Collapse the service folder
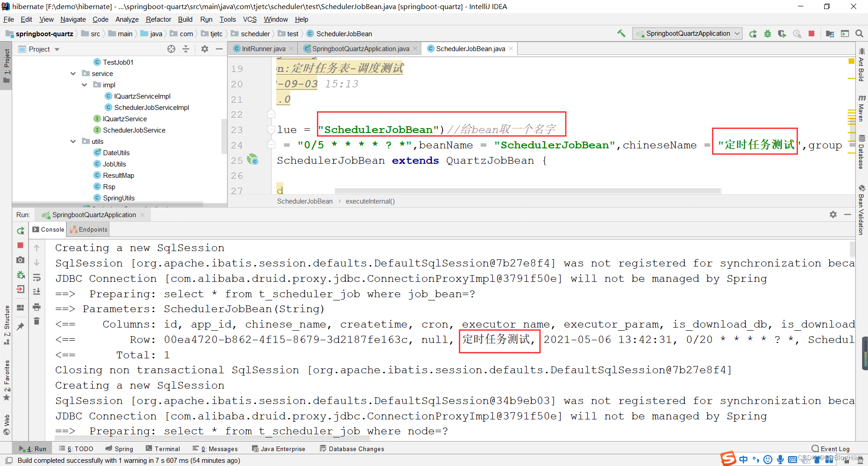The width and height of the screenshot is (868, 466). coord(73,73)
